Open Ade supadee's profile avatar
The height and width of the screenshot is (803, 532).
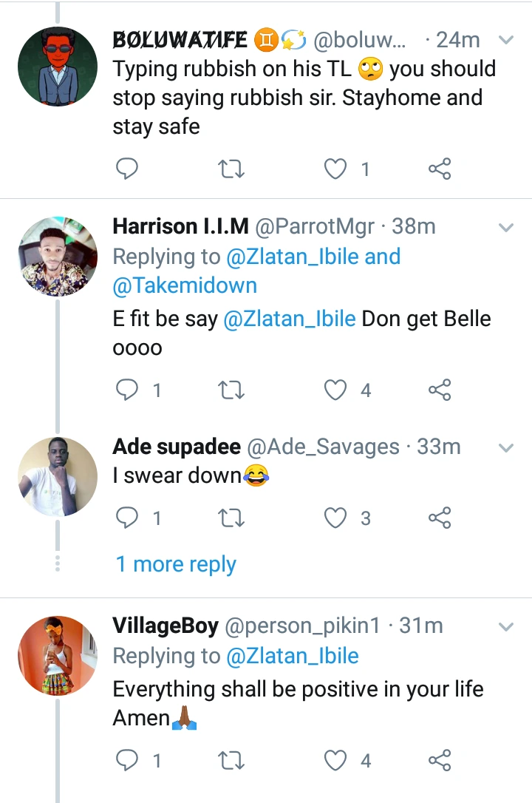[x=58, y=476]
